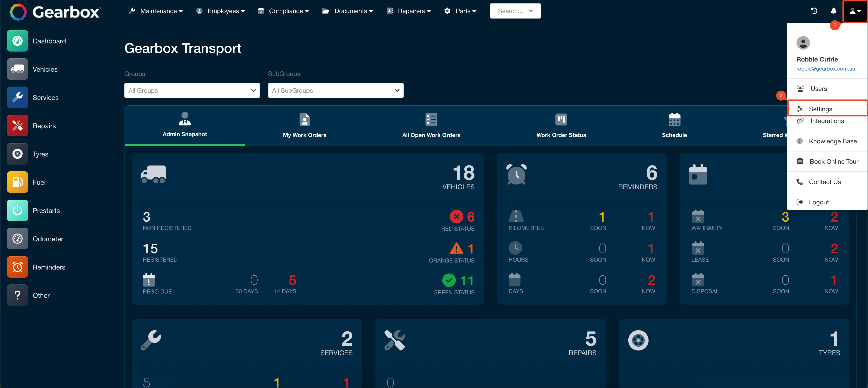The width and height of the screenshot is (868, 388).
Task: Click the Odometer gauge sidebar icon
Action: coord(17,239)
